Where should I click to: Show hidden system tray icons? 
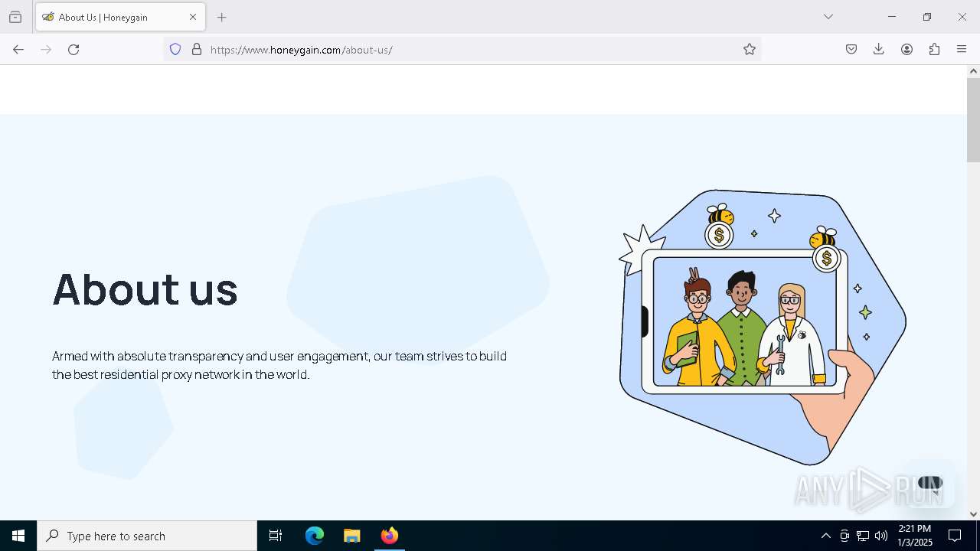[x=825, y=536]
